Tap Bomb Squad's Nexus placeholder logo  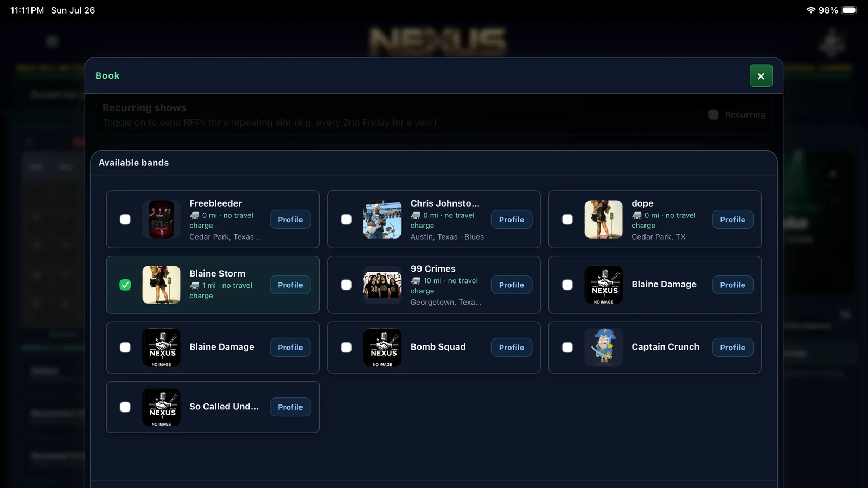pos(382,348)
